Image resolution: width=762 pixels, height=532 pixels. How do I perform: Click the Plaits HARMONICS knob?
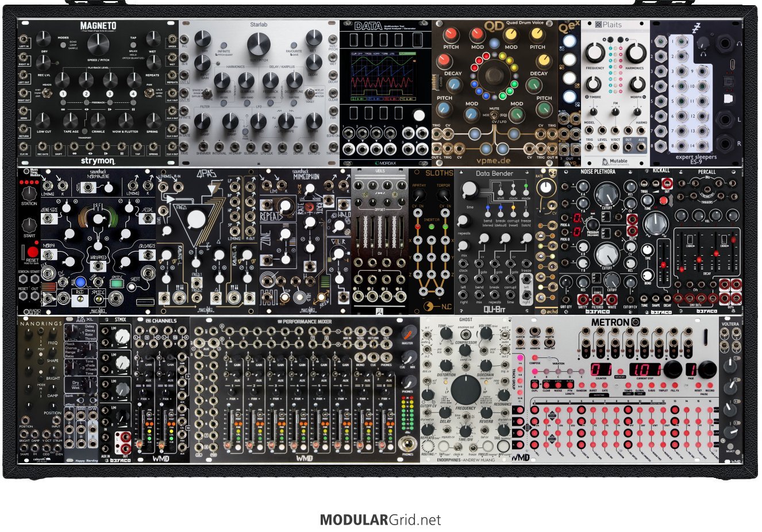(x=635, y=53)
